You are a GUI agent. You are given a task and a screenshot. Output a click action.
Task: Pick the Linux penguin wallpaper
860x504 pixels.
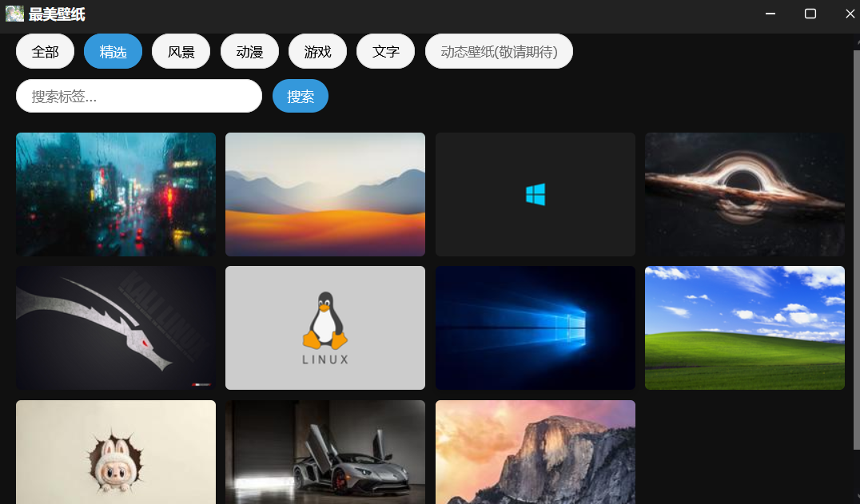tap(325, 327)
